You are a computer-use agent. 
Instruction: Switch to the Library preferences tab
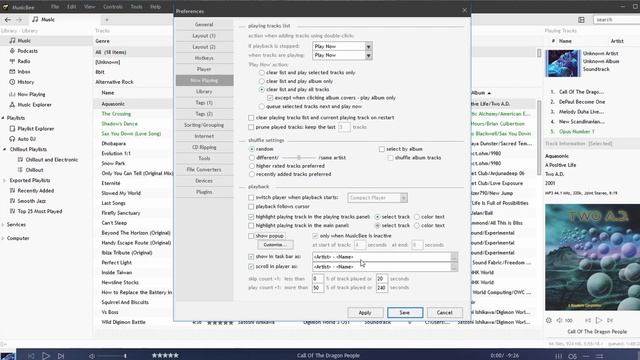click(x=204, y=91)
